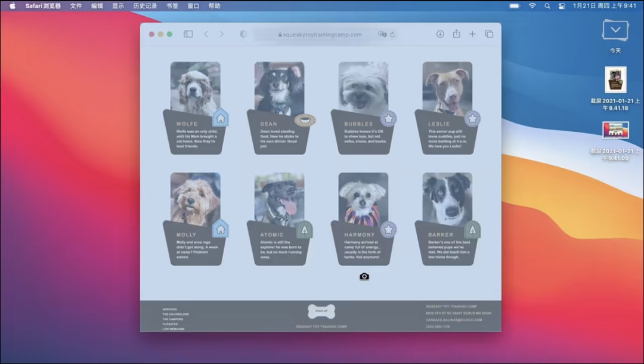Click Wolfe's dog photo
644x364 pixels.
pos(196,88)
